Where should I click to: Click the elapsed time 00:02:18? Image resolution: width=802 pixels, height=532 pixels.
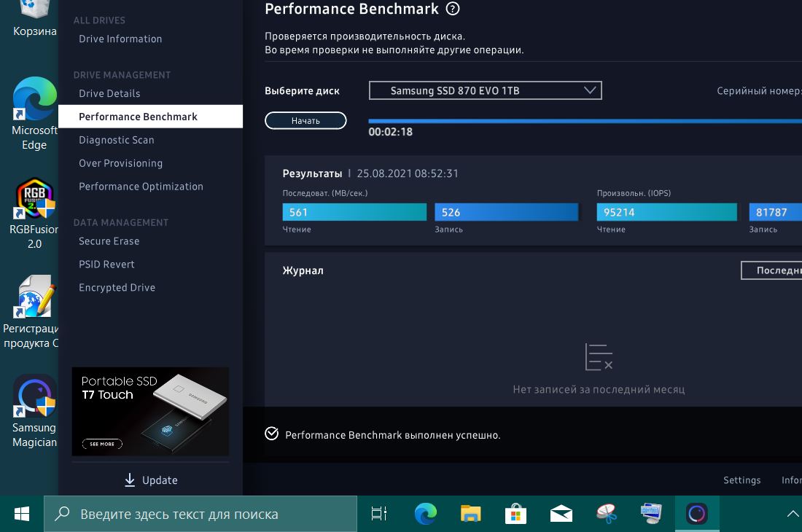390,132
